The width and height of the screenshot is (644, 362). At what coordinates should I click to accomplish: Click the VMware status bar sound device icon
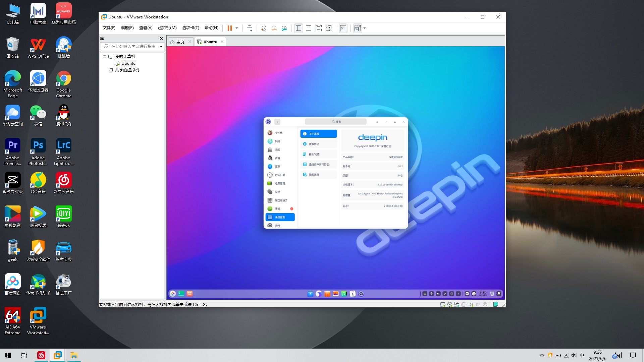[471, 304]
